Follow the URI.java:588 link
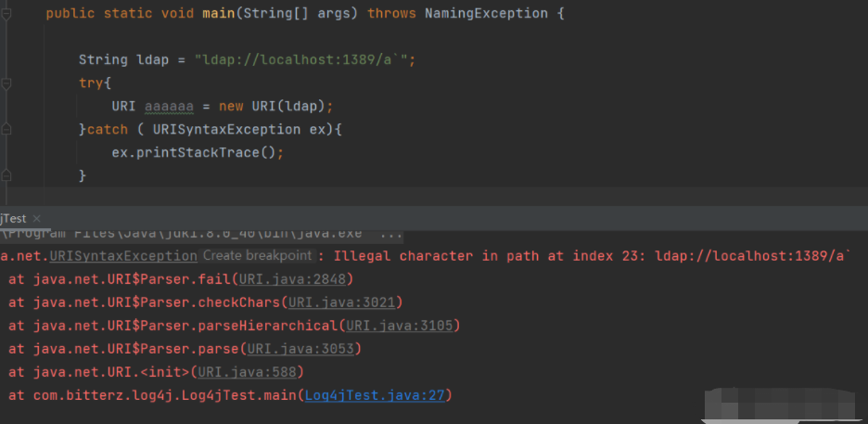The image size is (868, 424). 250,372
